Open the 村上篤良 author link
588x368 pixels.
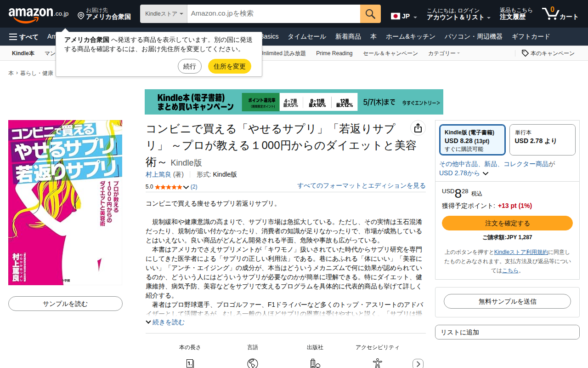[158, 174]
